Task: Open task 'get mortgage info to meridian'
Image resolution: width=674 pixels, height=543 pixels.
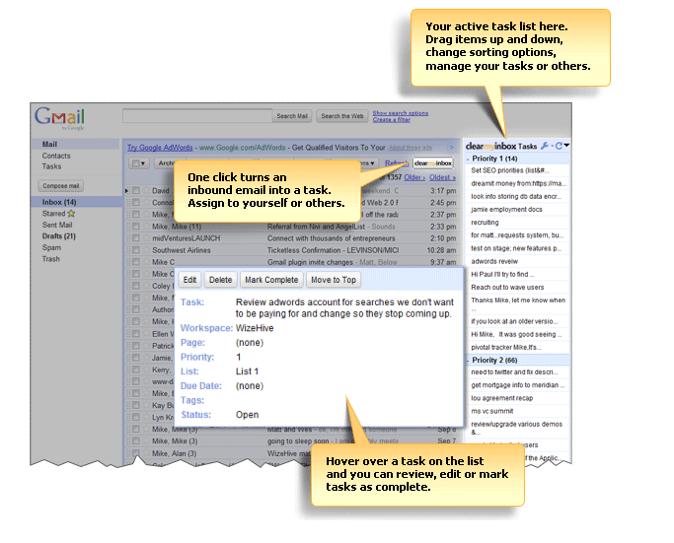Action: (x=518, y=385)
